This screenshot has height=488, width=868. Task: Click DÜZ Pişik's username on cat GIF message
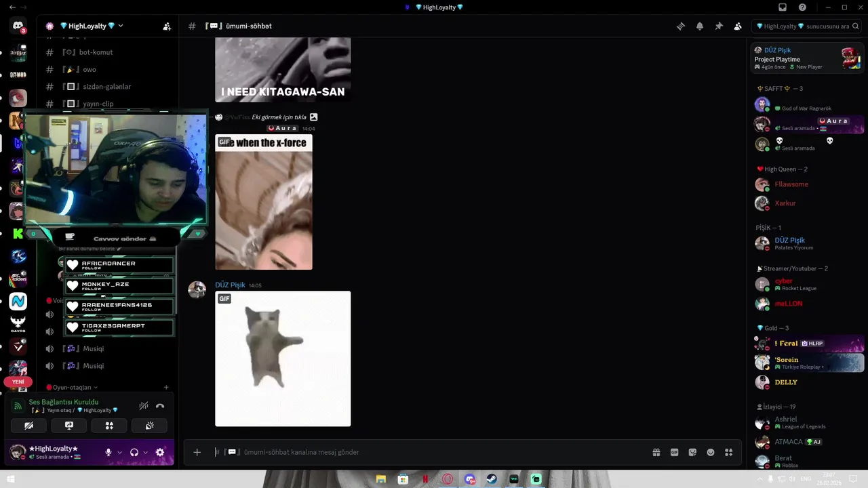click(230, 285)
